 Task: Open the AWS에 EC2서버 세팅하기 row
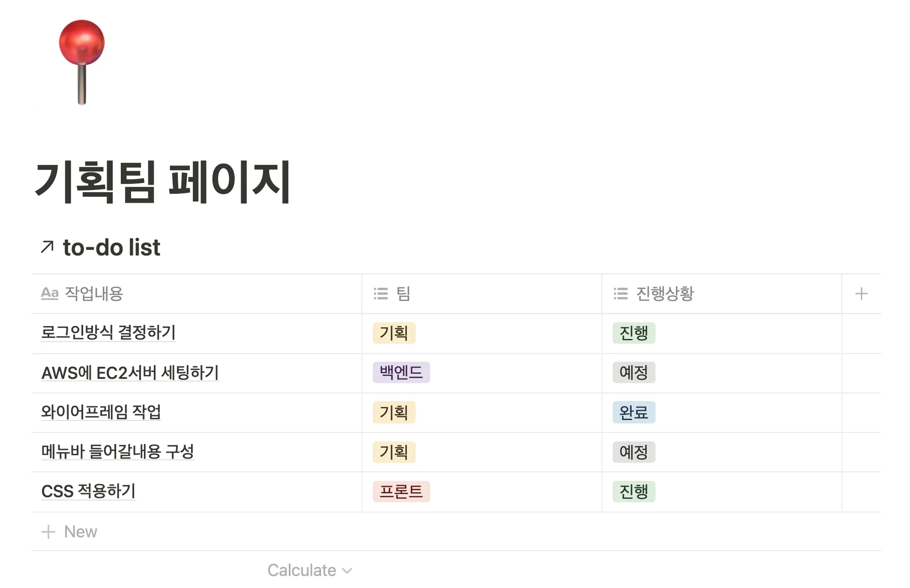[x=130, y=372]
